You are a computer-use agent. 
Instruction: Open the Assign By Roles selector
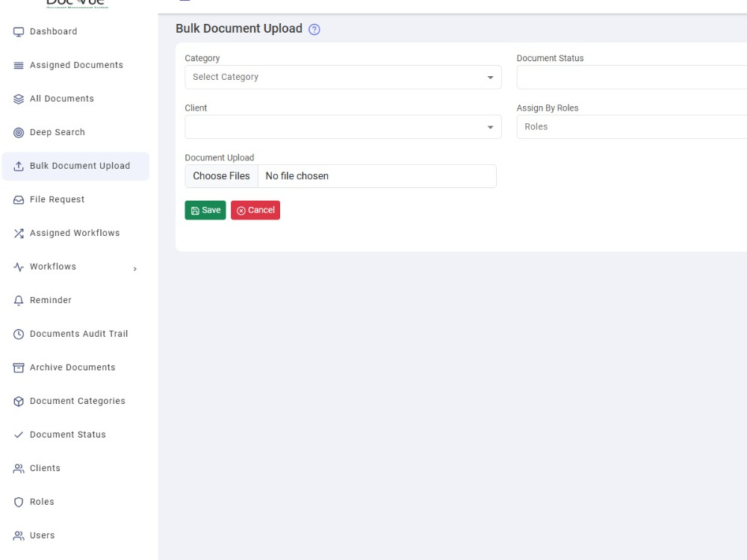(632, 127)
